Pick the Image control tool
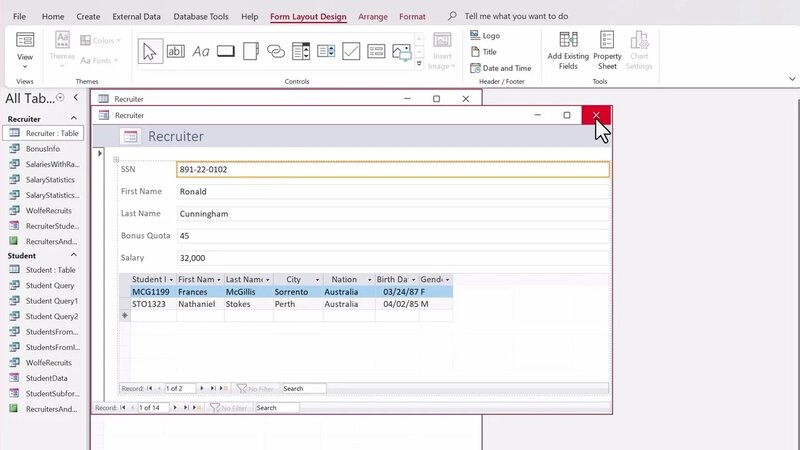800x450 pixels. click(x=402, y=51)
